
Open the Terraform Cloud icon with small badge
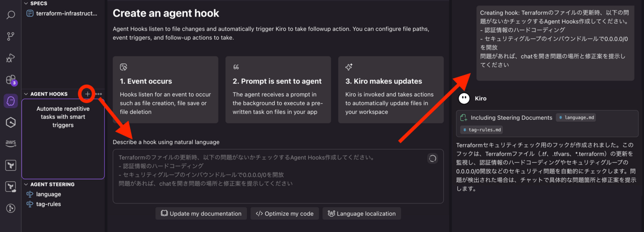point(11,187)
